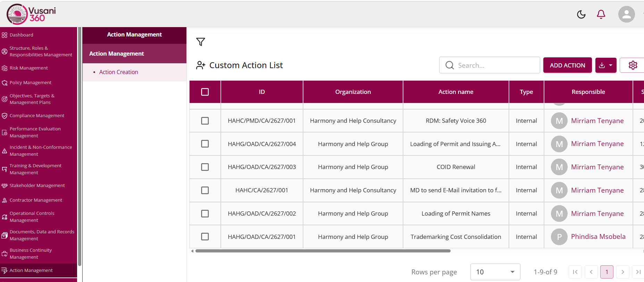Click Trademarking Cost Consolidation cell
Screen dimensions: 644x282
point(456,237)
